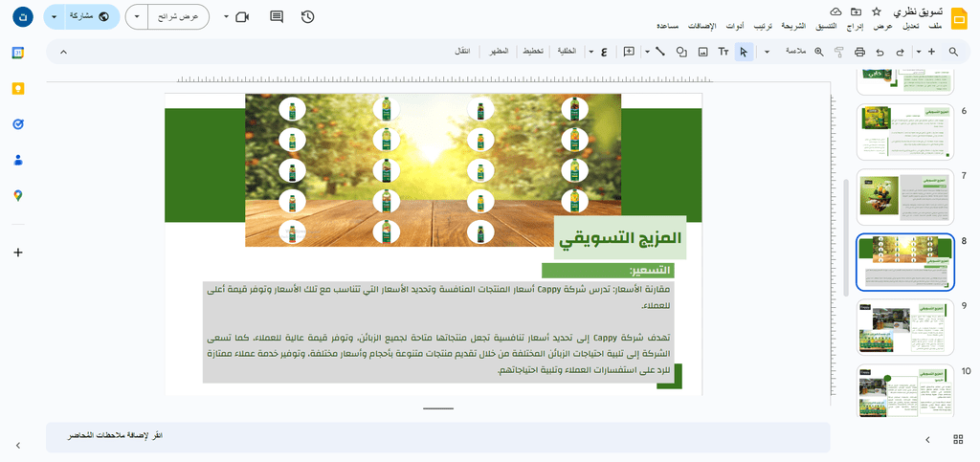
Task: Search the menus magnifier icon
Action: point(953,52)
